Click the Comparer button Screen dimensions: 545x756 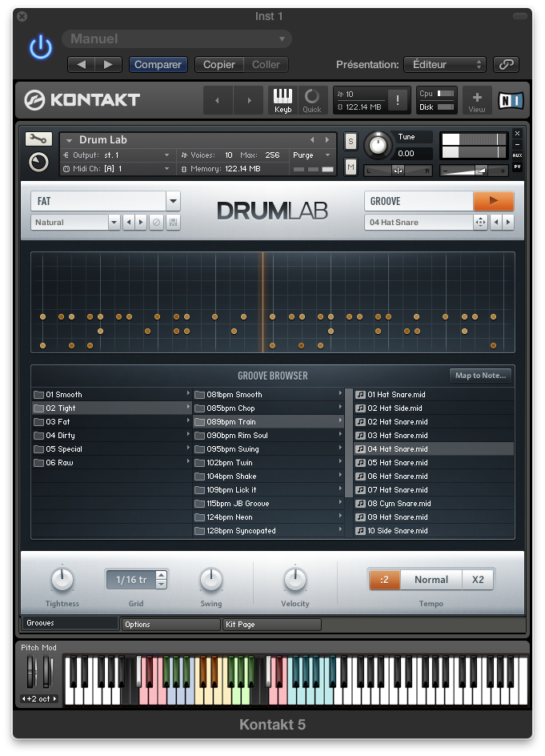pyautogui.click(x=158, y=64)
